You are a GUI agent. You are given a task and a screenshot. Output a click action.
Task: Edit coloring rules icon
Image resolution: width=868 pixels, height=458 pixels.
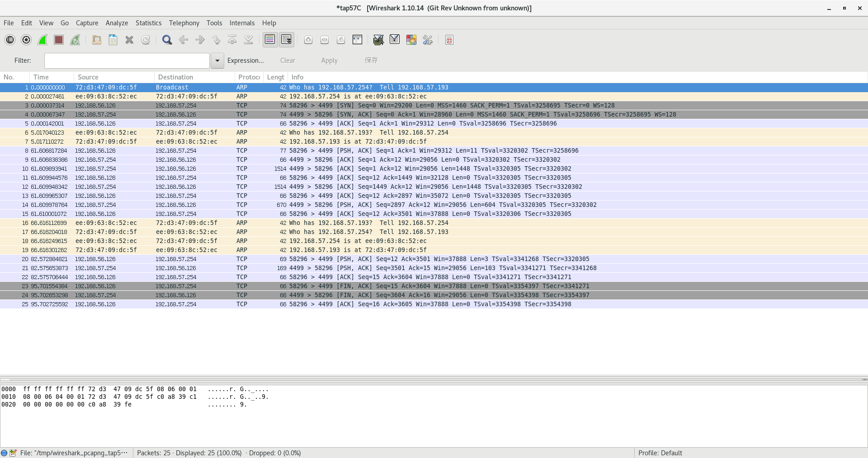[x=411, y=40]
